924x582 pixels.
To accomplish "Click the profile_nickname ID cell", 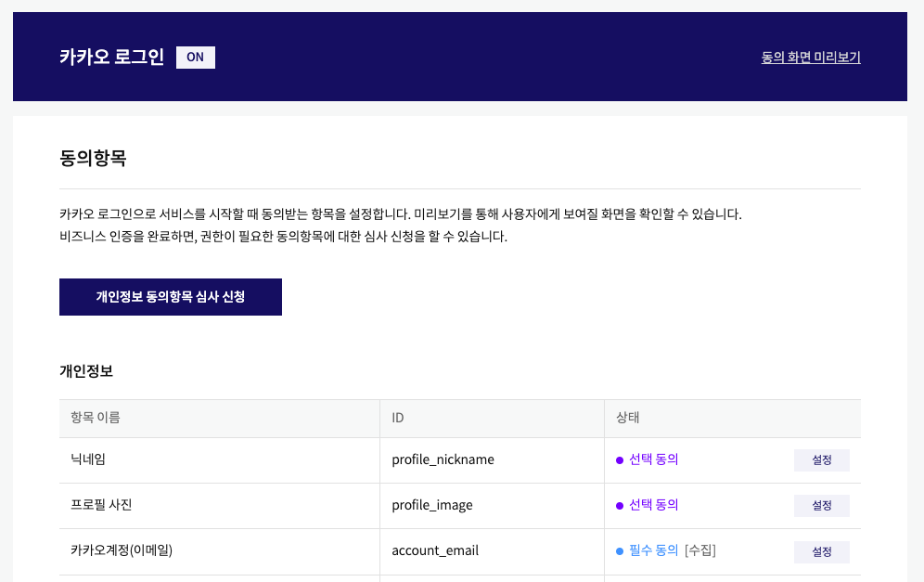I will point(492,460).
